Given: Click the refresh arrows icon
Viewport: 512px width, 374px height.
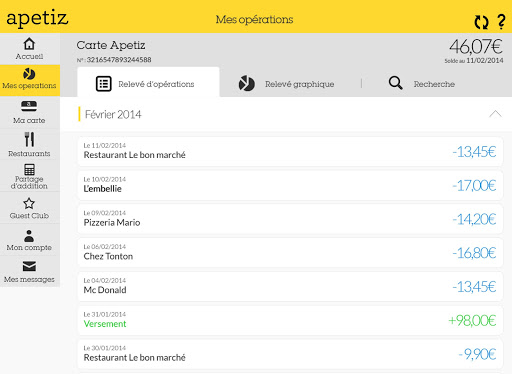Looking at the screenshot, I should (x=481, y=22).
